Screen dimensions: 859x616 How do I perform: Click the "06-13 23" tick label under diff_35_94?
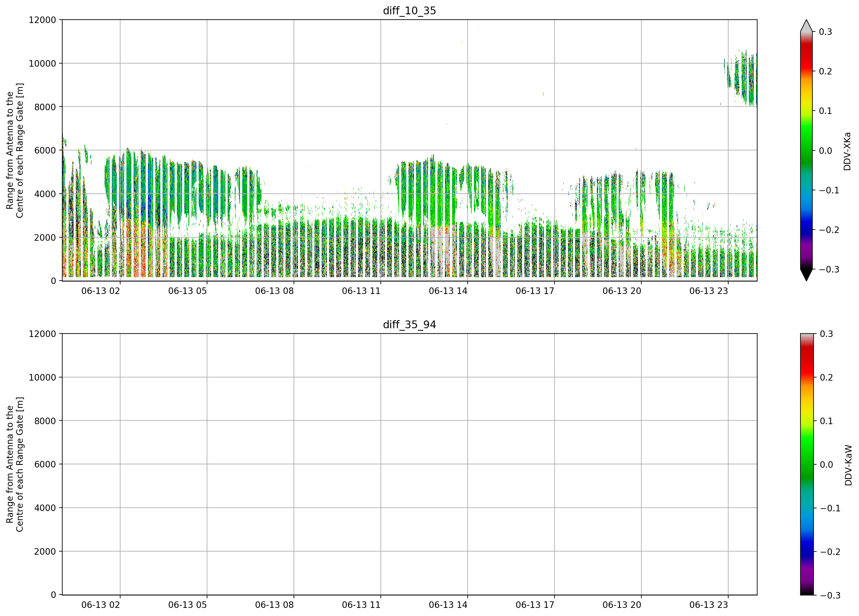pos(709,605)
